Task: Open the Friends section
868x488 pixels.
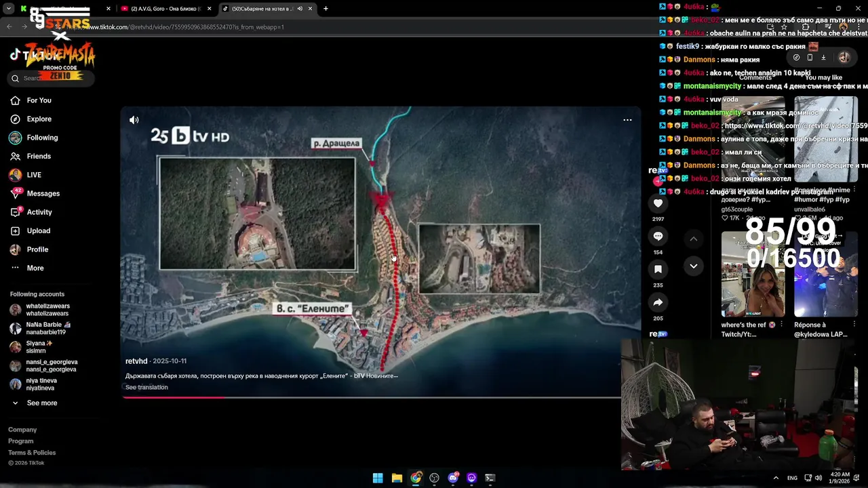Action: point(31,156)
